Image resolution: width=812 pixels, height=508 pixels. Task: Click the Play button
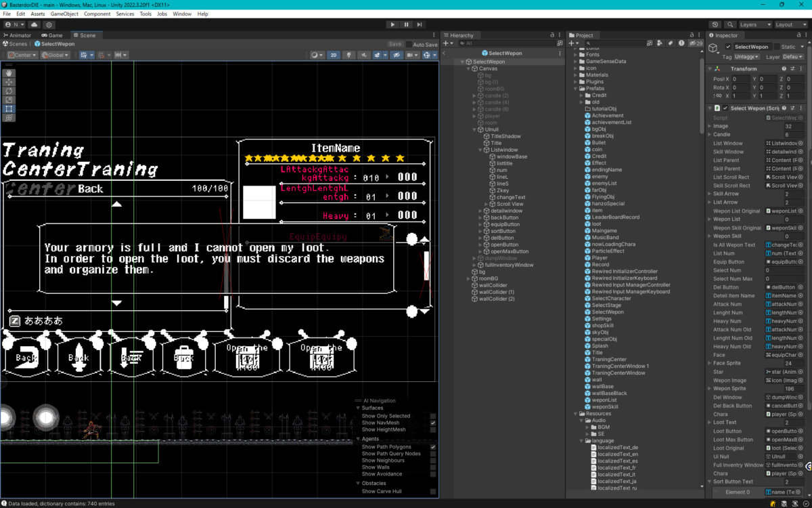(392, 24)
